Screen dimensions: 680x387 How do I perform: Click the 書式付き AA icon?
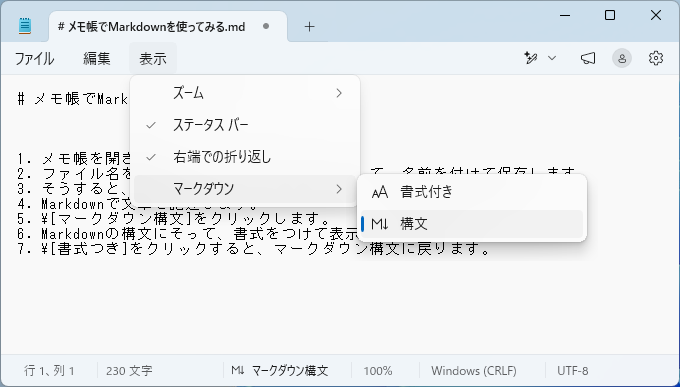pyautogui.click(x=380, y=192)
